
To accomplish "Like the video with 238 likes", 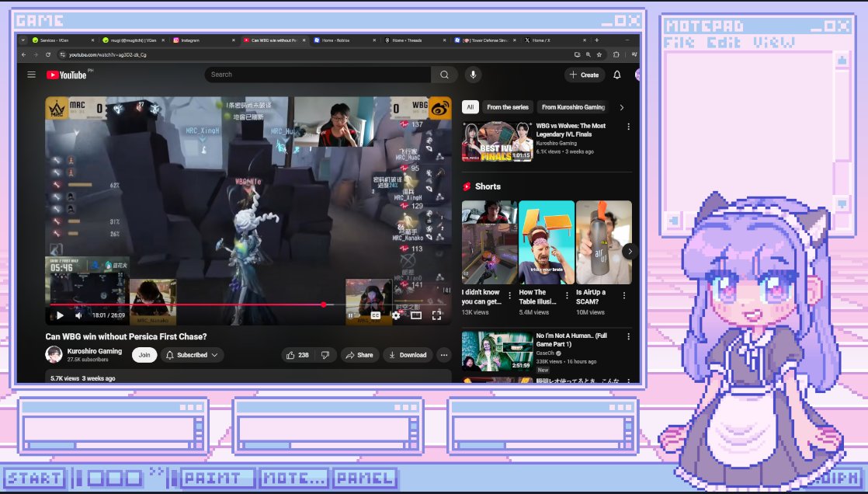I will [297, 355].
